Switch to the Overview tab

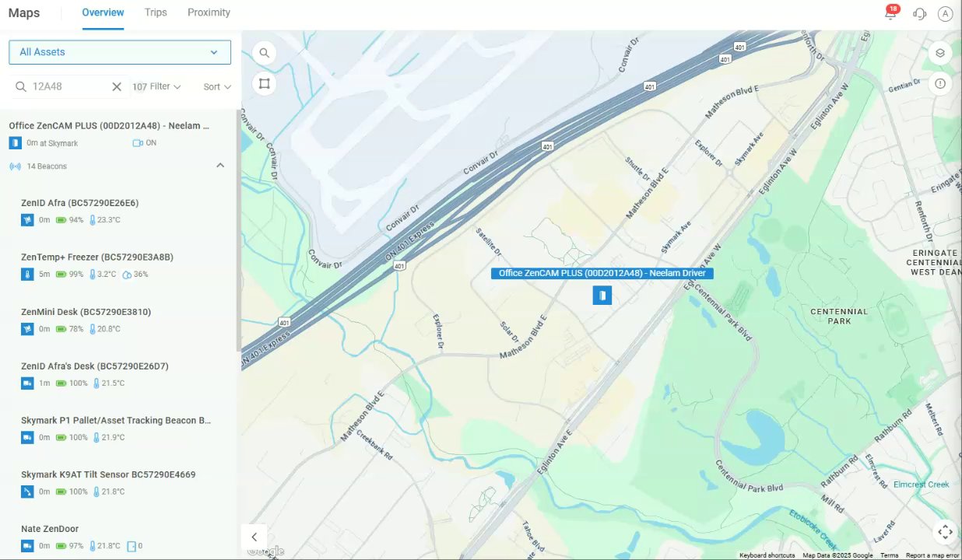(x=103, y=12)
